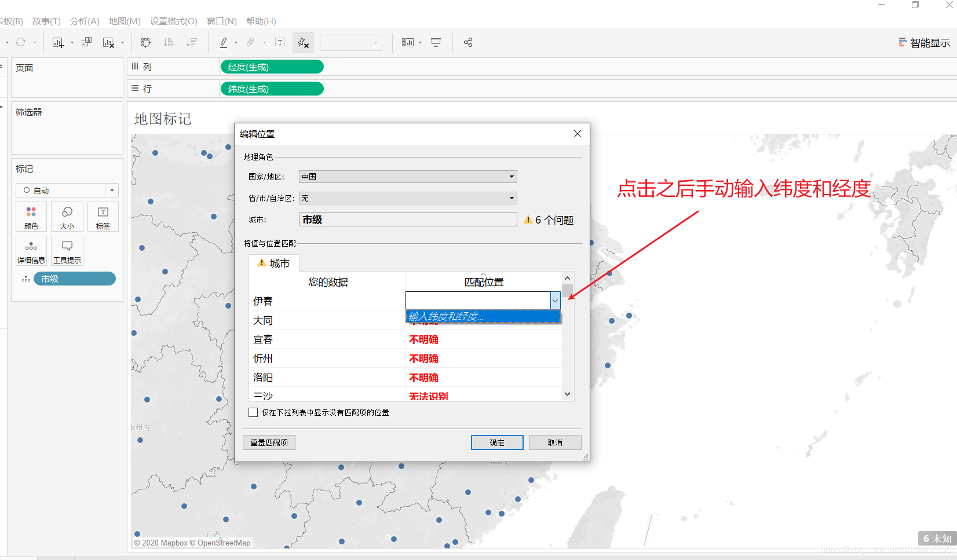The image size is (957, 560).
Task: Open the 设置格式(O) menu
Action: click(174, 21)
